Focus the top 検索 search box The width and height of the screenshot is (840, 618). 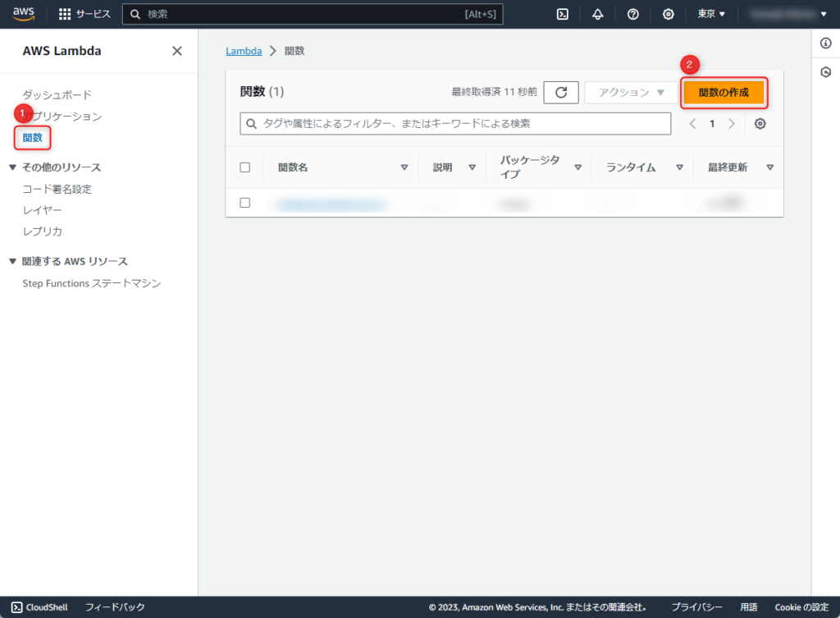click(x=313, y=15)
